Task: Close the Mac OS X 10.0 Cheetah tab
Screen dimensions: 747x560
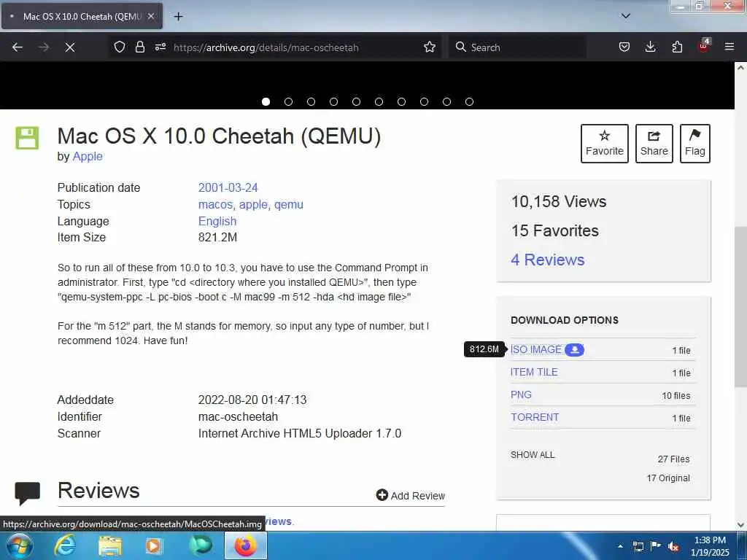Action: 150,16
